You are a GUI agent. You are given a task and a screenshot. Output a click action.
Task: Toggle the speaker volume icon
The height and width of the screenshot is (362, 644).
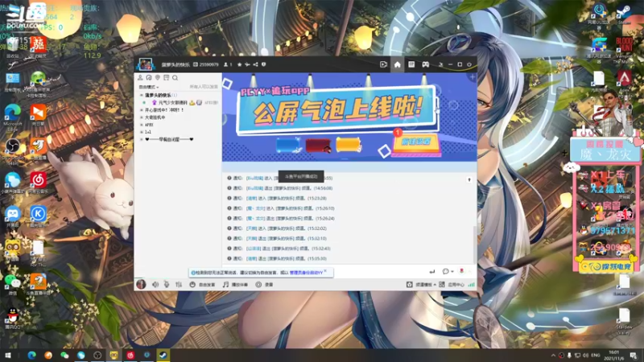coord(155,285)
